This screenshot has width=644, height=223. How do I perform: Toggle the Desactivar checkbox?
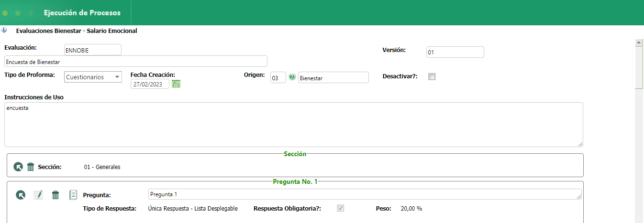[432, 76]
